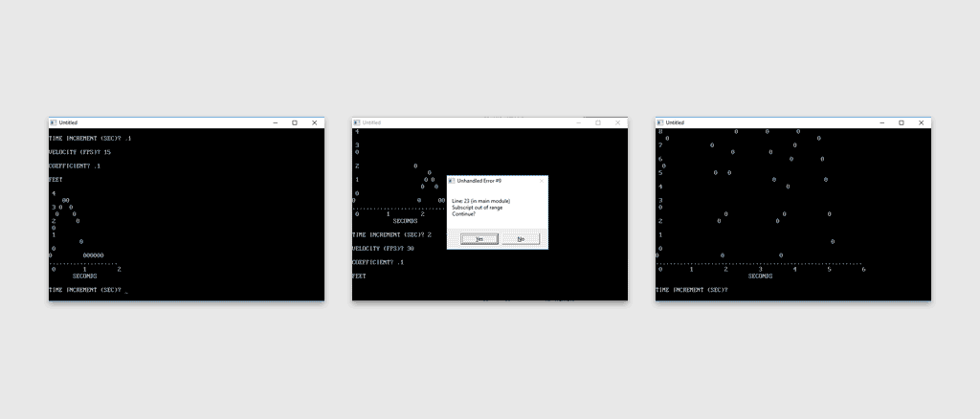The width and height of the screenshot is (980, 419).
Task: Close the rightmost Untitled window
Action: tap(921, 122)
